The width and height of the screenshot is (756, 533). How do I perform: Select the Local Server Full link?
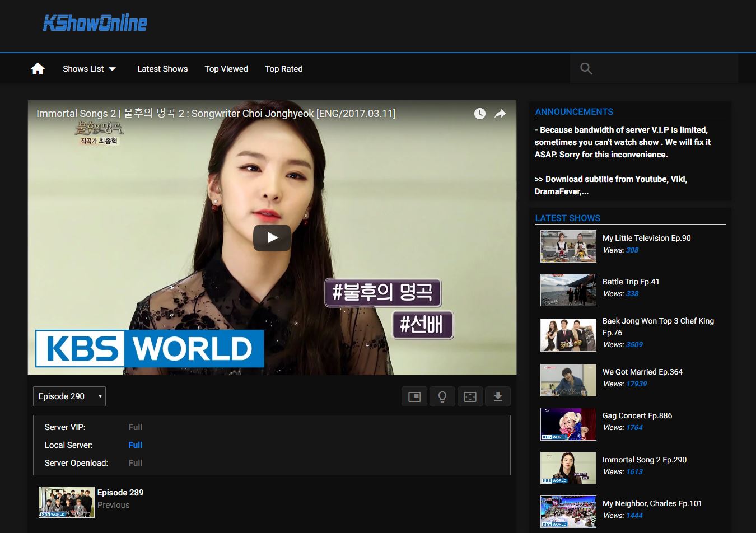[136, 445]
